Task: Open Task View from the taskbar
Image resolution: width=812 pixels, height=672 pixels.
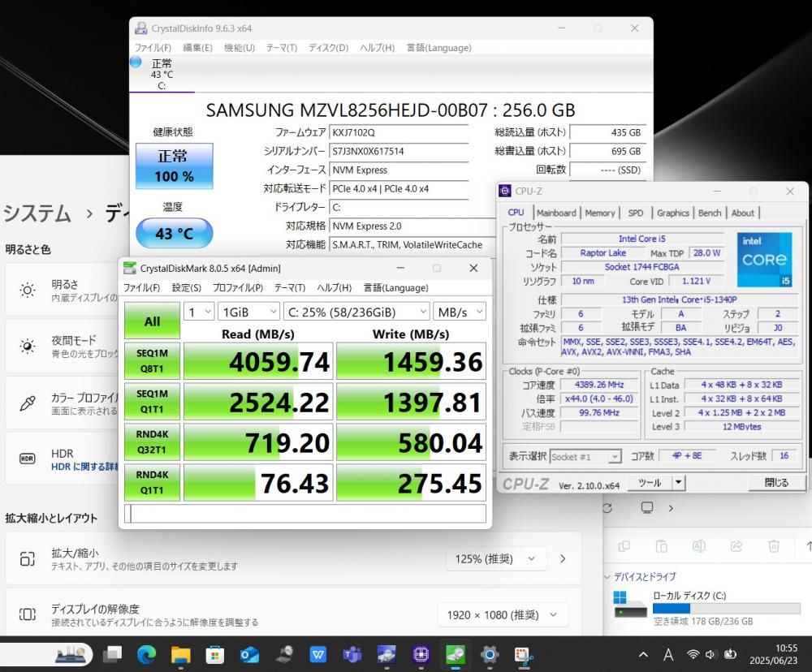Action: (112, 655)
